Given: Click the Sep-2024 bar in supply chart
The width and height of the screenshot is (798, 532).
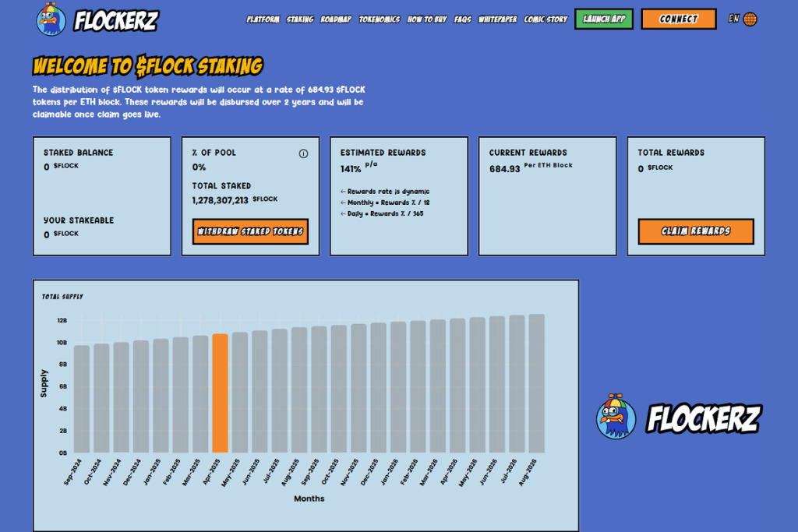Looking at the screenshot, I should (x=81, y=400).
